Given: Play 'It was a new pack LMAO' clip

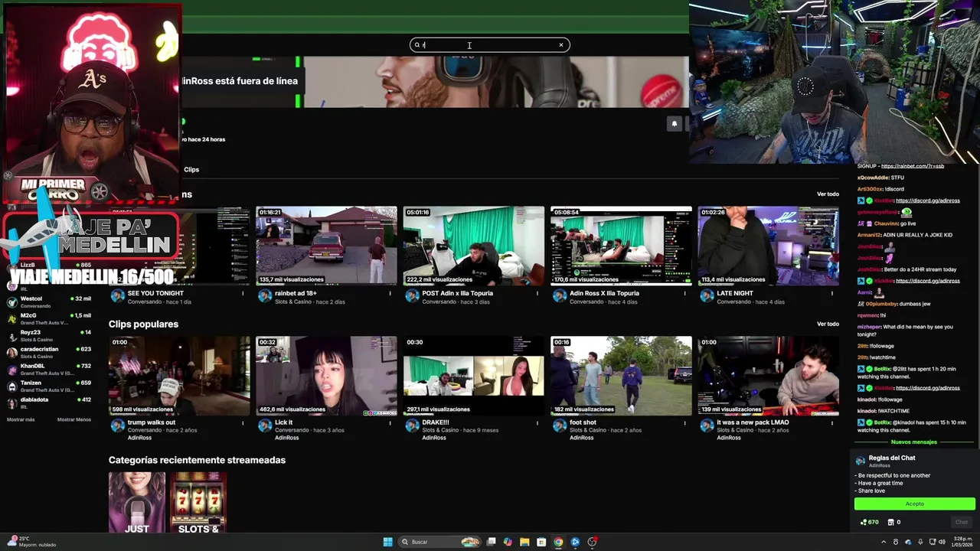Looking at the screenshot, I should (x=768, y=376).
